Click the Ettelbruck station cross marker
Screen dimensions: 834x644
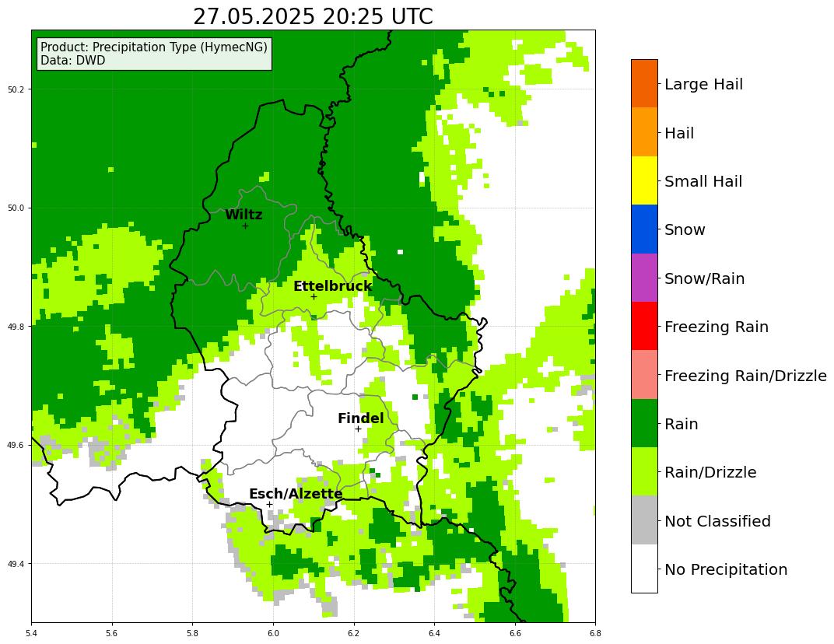click(314, 296)
